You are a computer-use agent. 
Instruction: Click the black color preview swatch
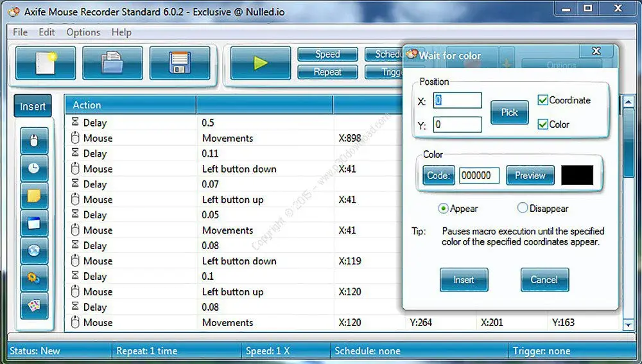click(577, 175)
